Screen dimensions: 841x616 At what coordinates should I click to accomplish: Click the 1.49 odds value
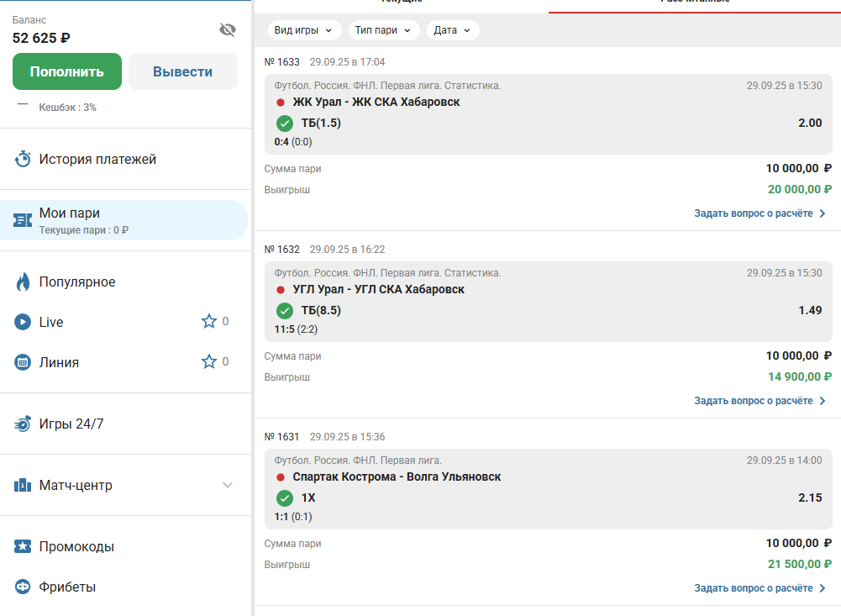pos(810,310)
